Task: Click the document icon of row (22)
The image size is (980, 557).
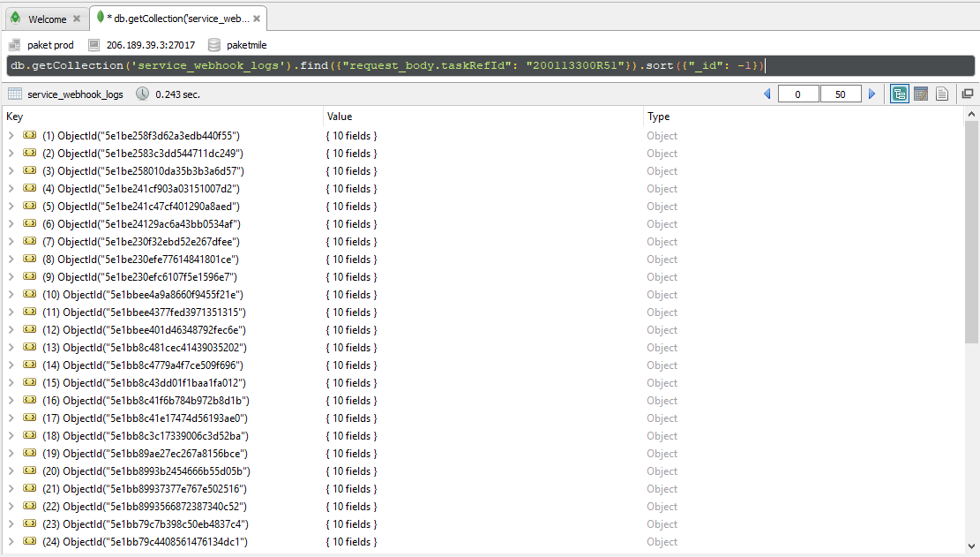Action: (x=29, y=506)
